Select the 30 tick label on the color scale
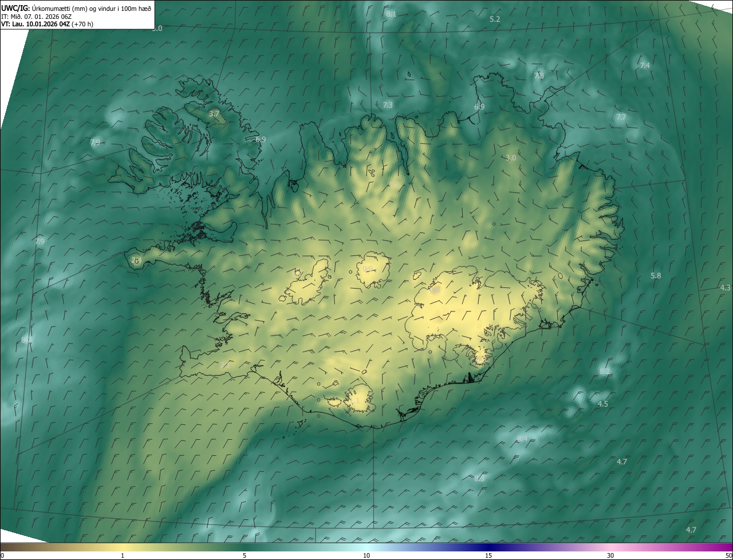This screenshot has width=733, height=560. click(x=610, y=555)
